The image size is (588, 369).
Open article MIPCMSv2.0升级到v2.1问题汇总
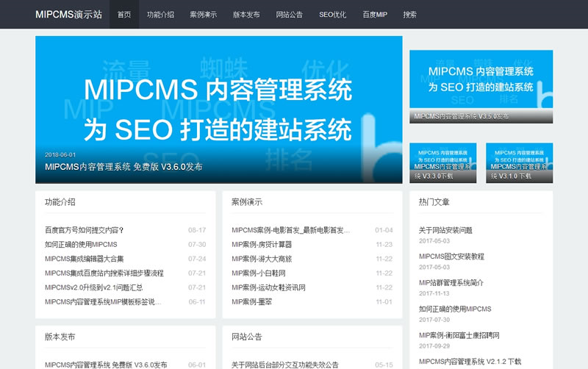coord(94,287)
